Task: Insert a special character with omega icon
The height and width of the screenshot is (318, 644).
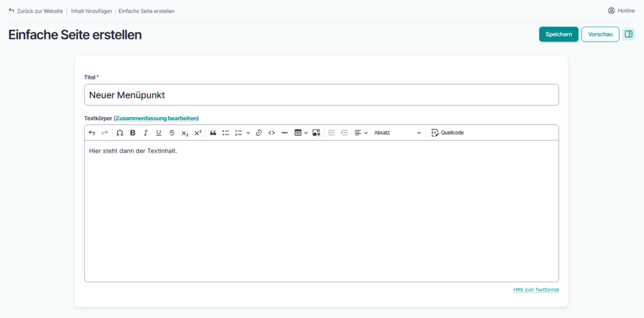Action: pyautogui.click(x=119, y=133)
